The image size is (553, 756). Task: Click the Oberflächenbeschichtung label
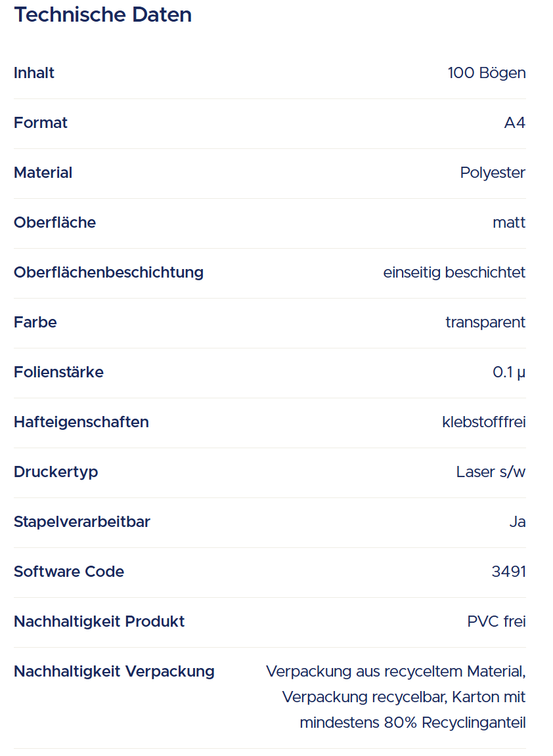(x=108, y=272)
